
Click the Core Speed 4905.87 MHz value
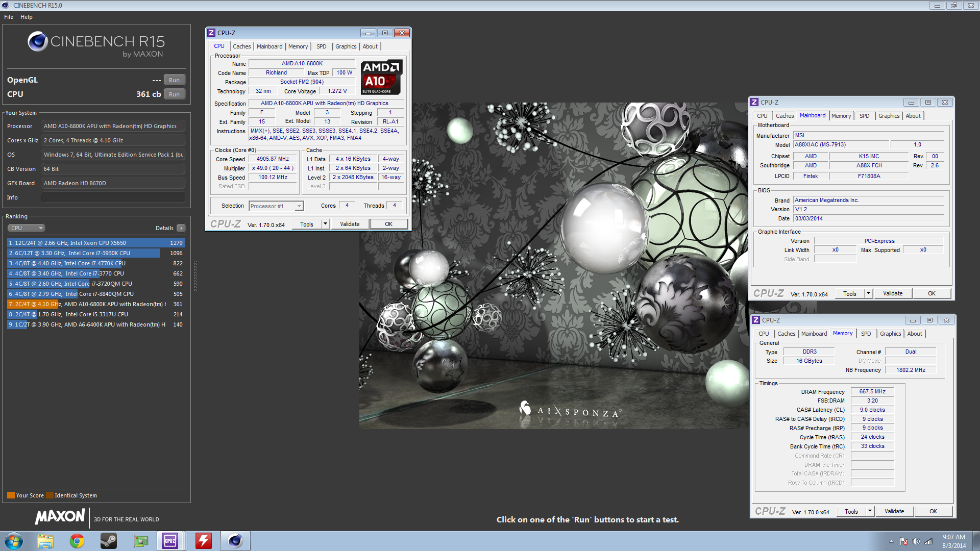[x=273, y=159]
